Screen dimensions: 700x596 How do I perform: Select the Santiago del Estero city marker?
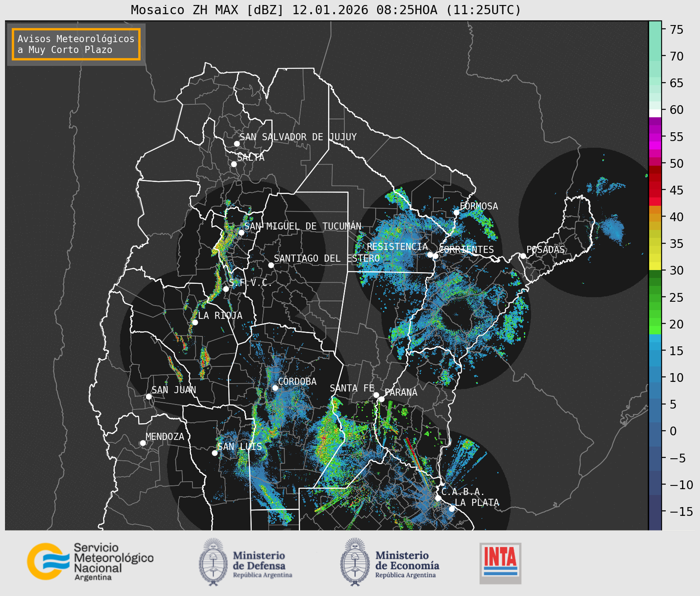[271, 265]
